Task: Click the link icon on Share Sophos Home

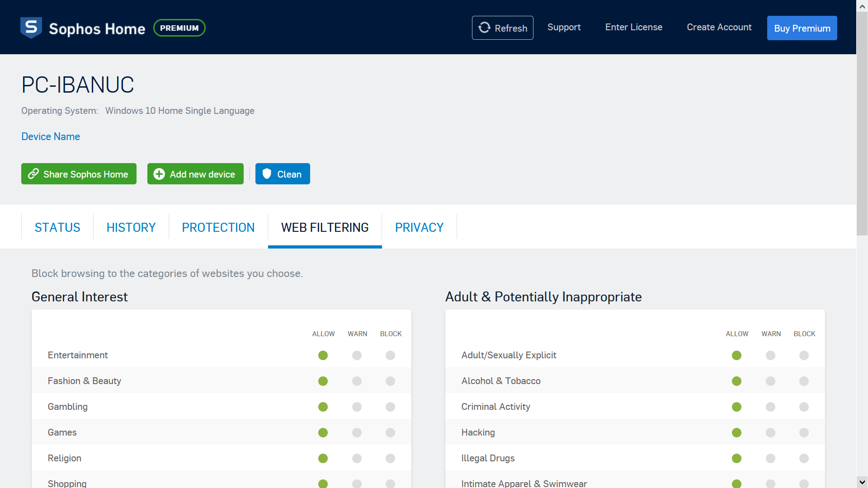Action: [x=33, y=174]
